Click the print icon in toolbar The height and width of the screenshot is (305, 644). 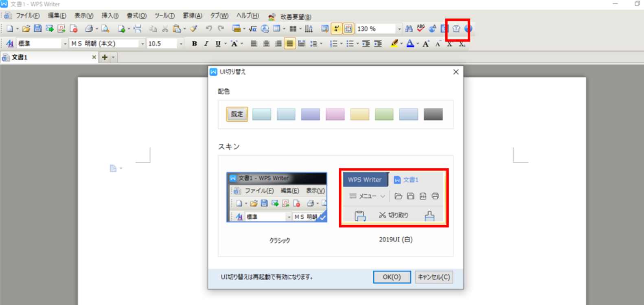pos(89,29)
